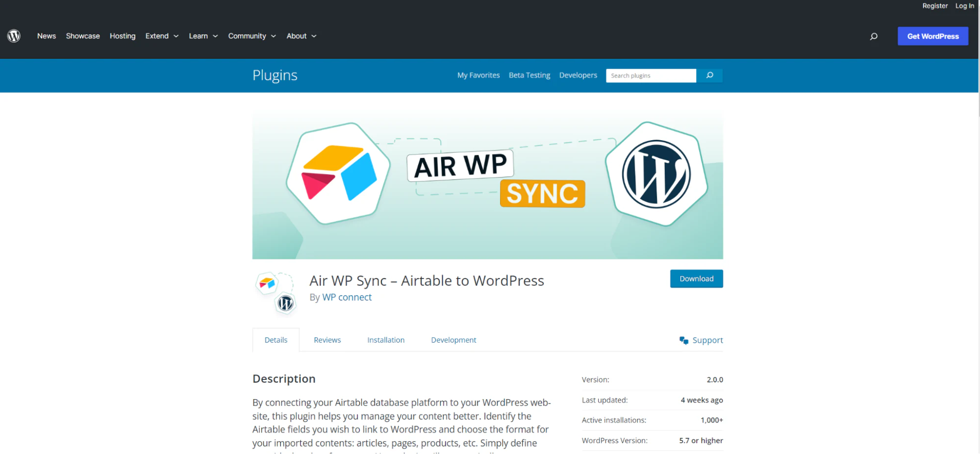
Task: Open the Installation tab
Action: tap(386, 340)
